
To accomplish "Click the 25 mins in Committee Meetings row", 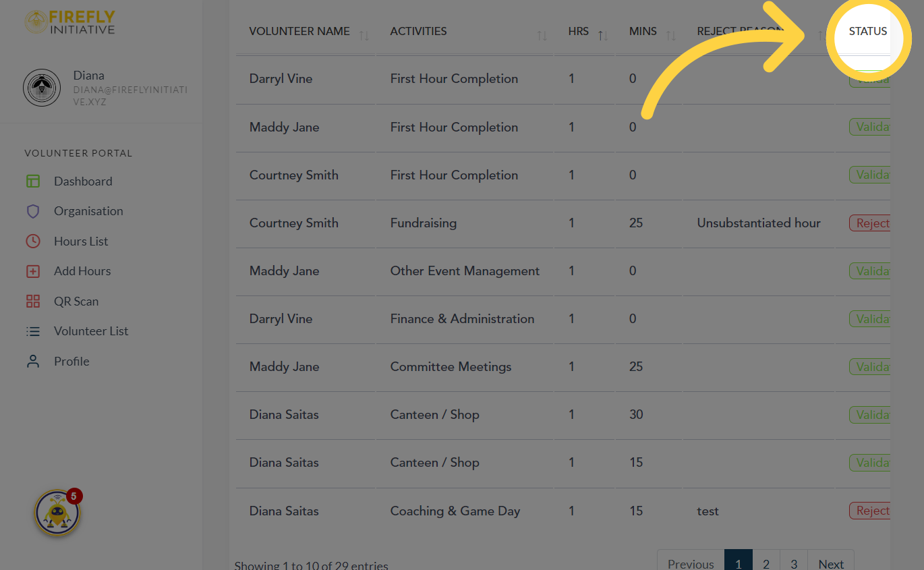I will click(x=636, y=367).
